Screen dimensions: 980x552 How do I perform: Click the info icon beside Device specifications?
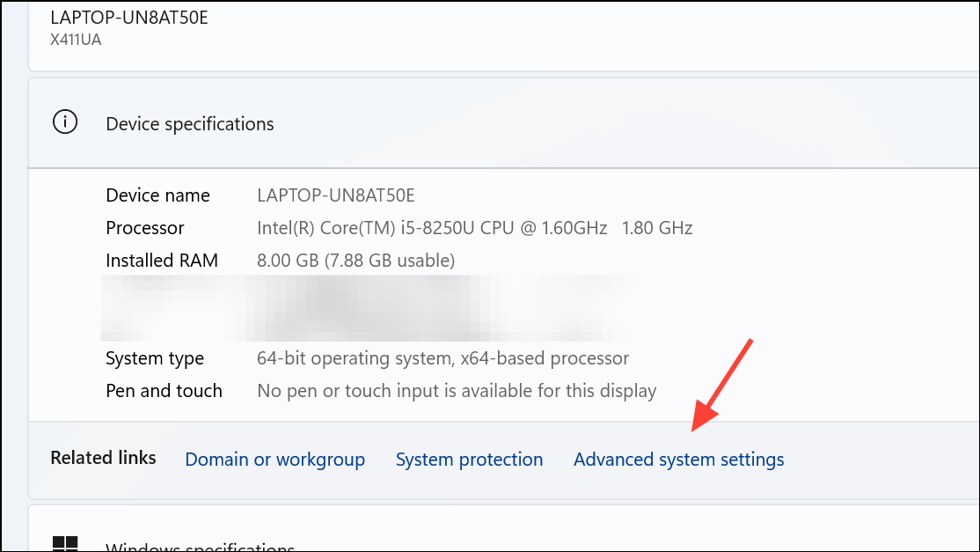64,122
